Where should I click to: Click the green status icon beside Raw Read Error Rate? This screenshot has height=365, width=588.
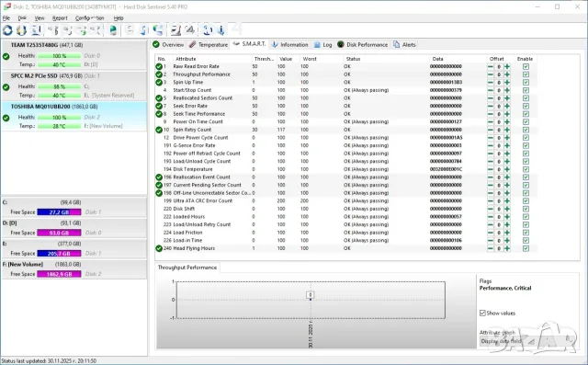(159, 66)
